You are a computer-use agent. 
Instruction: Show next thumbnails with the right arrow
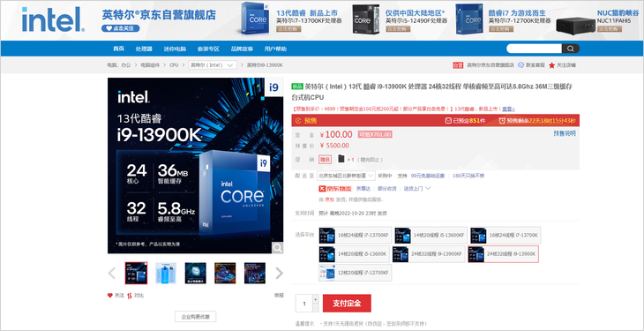[280, 273]
